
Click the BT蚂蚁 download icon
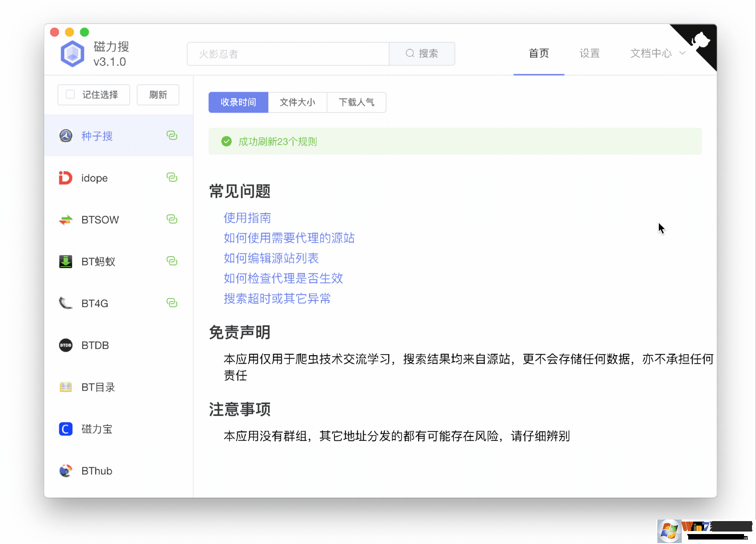tap(65, 261)
